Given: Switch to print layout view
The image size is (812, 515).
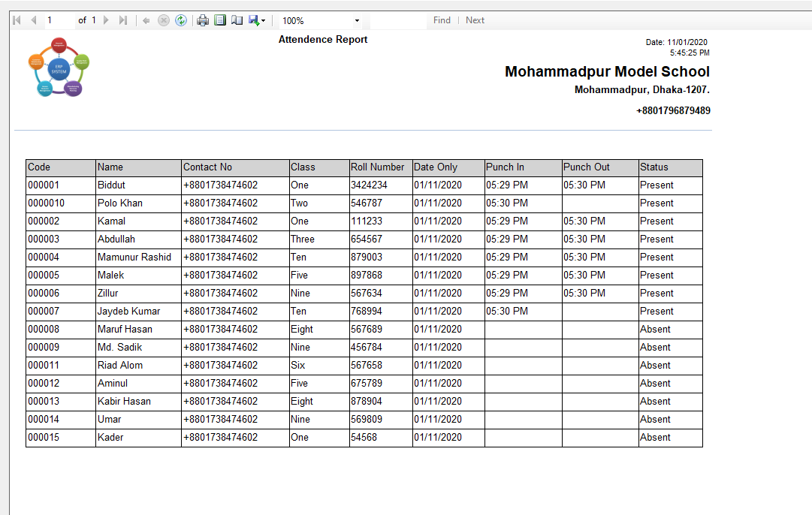Looking at the screenshot, I should [x=220, y=20].
